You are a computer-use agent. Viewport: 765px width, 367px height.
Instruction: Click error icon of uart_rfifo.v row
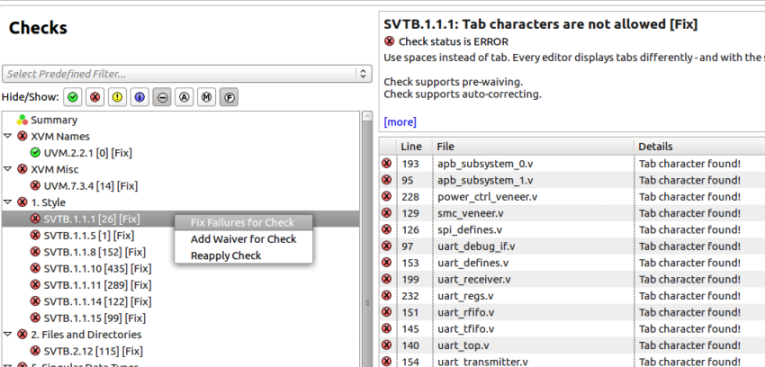(386, 312)
